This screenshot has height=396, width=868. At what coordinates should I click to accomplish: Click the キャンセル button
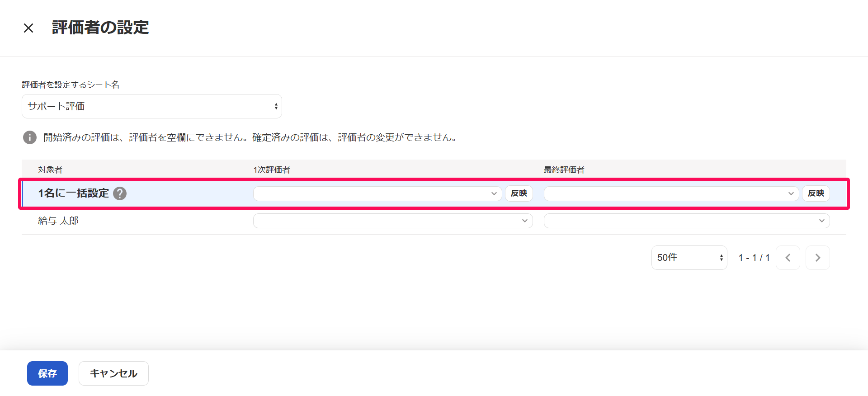[x=113, y=373]
